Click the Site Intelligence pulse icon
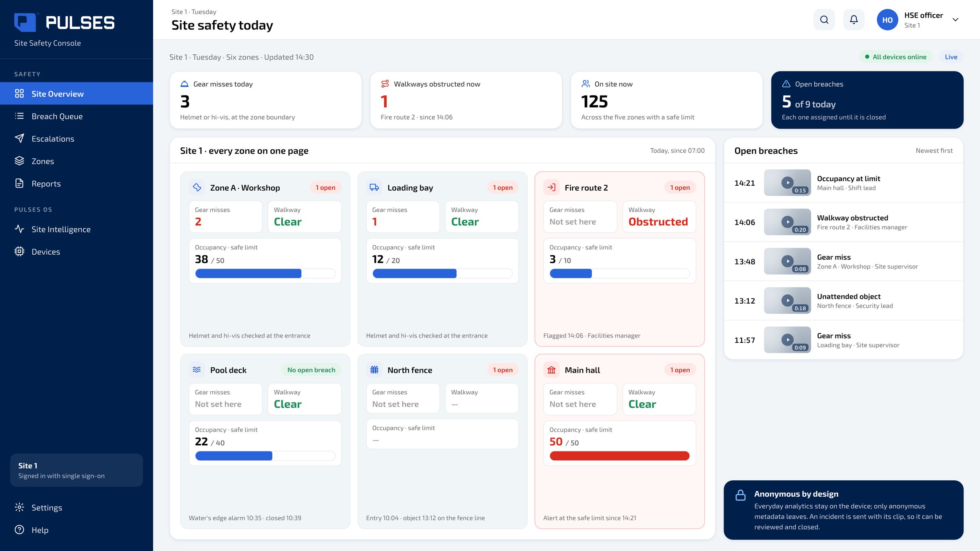This screenshot has height=551, width=980. pos(19,229)
